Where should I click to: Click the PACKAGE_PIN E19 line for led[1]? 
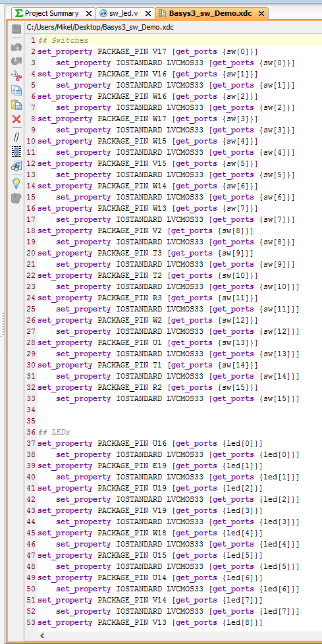pos(150,466)
